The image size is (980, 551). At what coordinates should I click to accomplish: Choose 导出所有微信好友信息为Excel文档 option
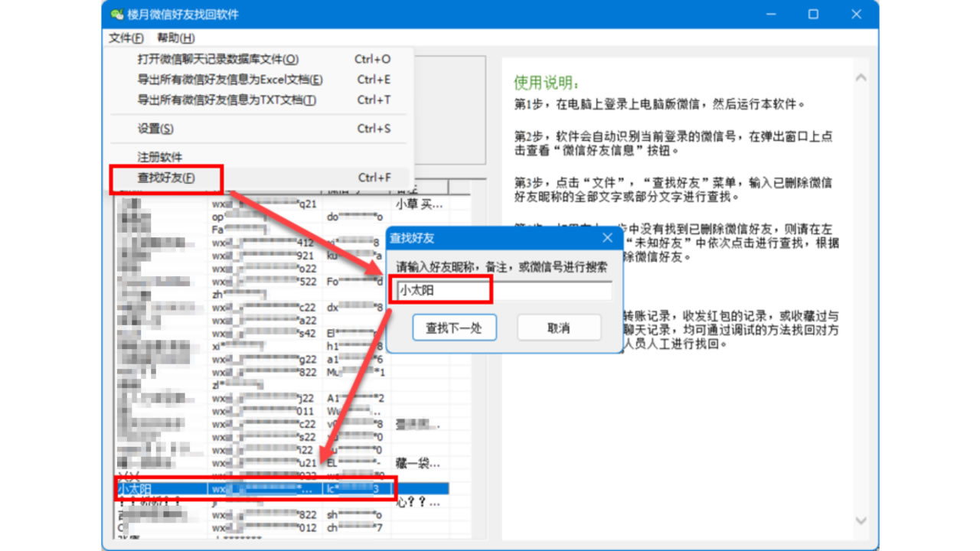[230, 80]
